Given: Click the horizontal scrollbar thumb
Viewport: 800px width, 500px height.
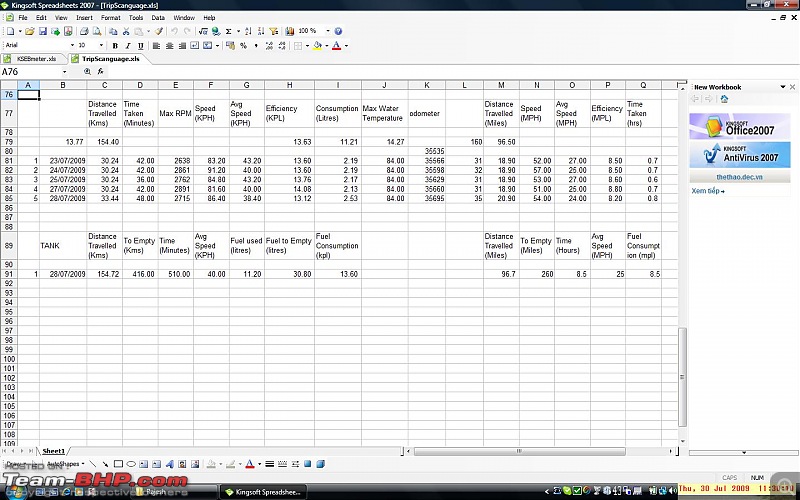Looking at the screenshot, I should (519, 452).
